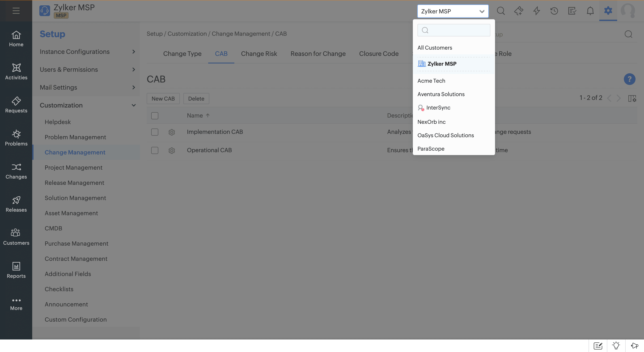The image size is (644, 352).
Task: Open the column chooser table settings icon
Action: pyautogui.click(x=632, y=98)
